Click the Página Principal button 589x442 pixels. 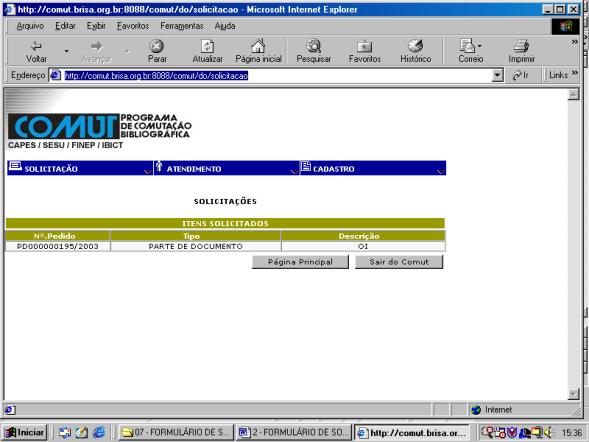(300, 262)
